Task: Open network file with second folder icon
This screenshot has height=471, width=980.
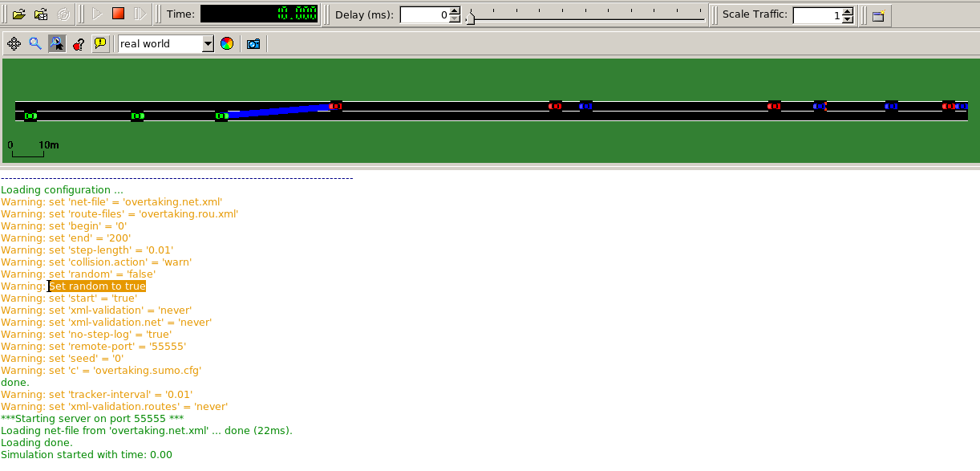Action: [41, 14]
